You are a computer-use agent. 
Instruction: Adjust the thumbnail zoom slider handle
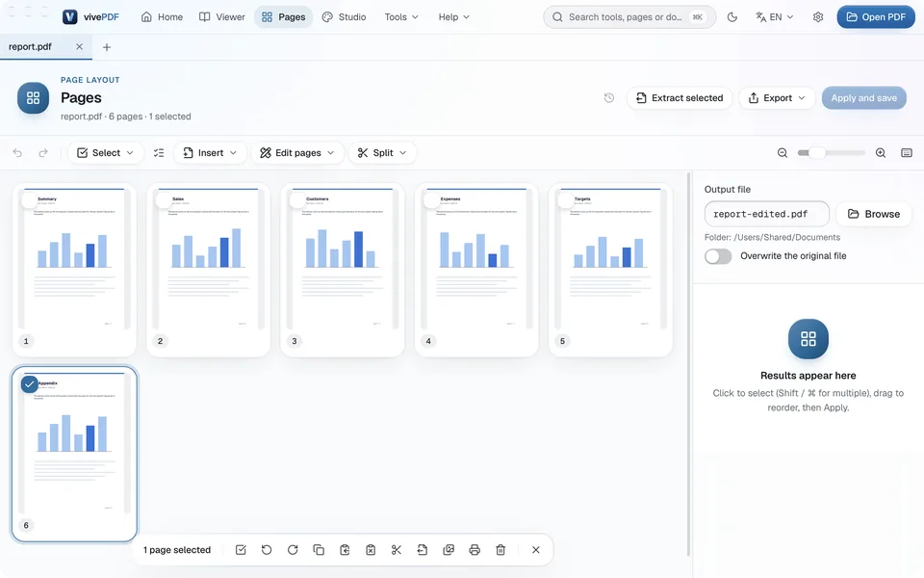coord(816,153)
